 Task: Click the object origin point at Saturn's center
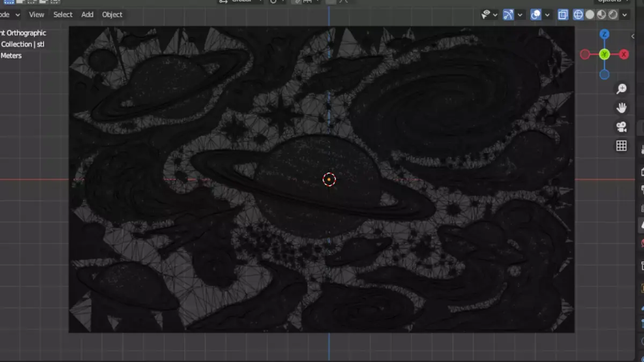329,179
